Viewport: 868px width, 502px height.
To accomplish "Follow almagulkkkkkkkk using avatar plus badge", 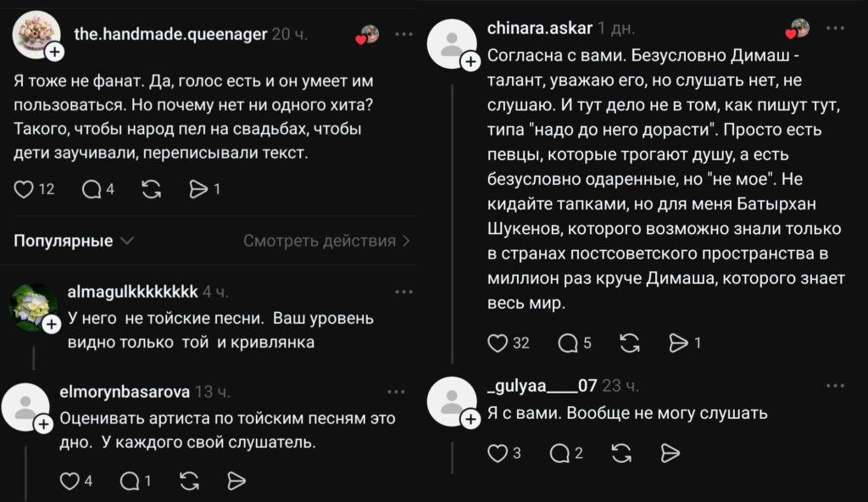I will coord(51,323).
